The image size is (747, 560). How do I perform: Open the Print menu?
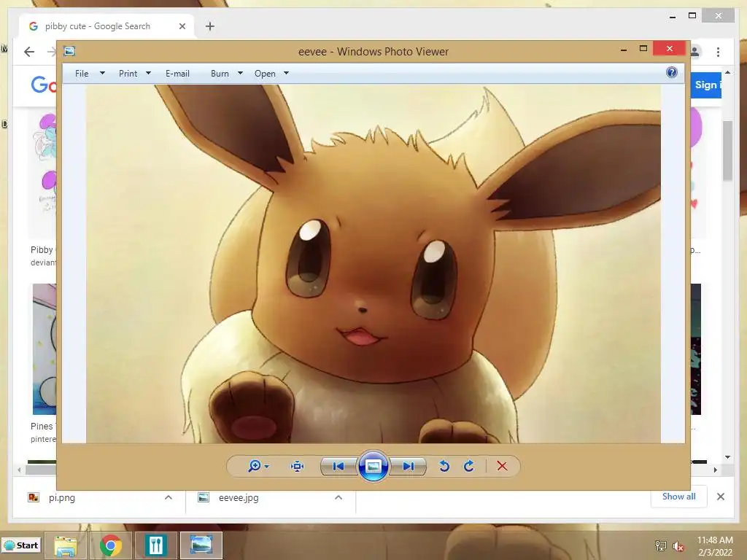point(128,74)
